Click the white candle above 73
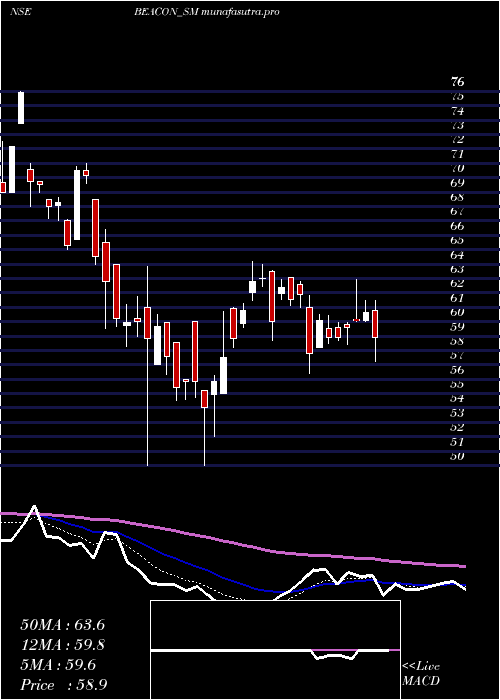500x700 pixels. click(x=21, y=108)
